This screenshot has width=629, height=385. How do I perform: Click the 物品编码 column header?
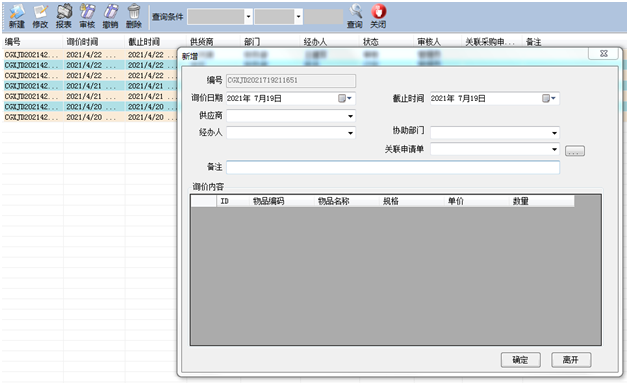tap(282, 201)
